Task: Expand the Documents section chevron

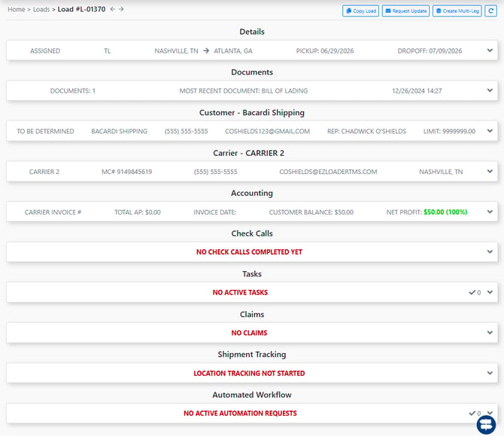Action: click(x=490, y=90)
